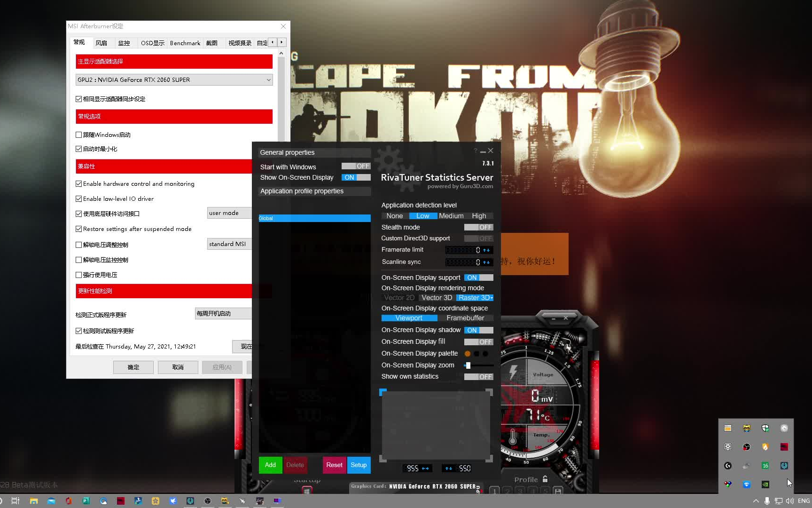The height and width of the screenshot is (508, 812).
Task: Open RivaTuner help question mark
Action: pyautogui.click(x=475, y=151)
